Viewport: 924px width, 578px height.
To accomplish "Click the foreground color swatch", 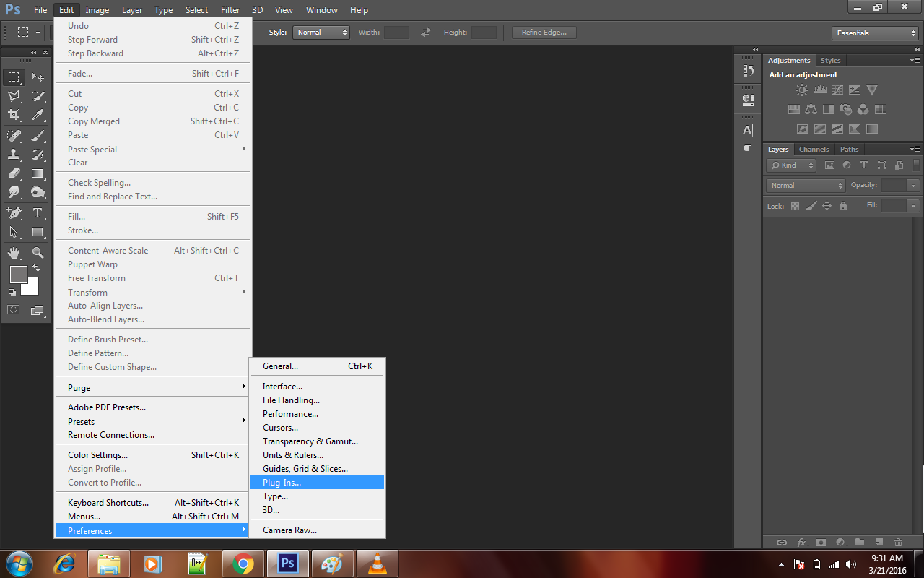I will click(18, 275).
